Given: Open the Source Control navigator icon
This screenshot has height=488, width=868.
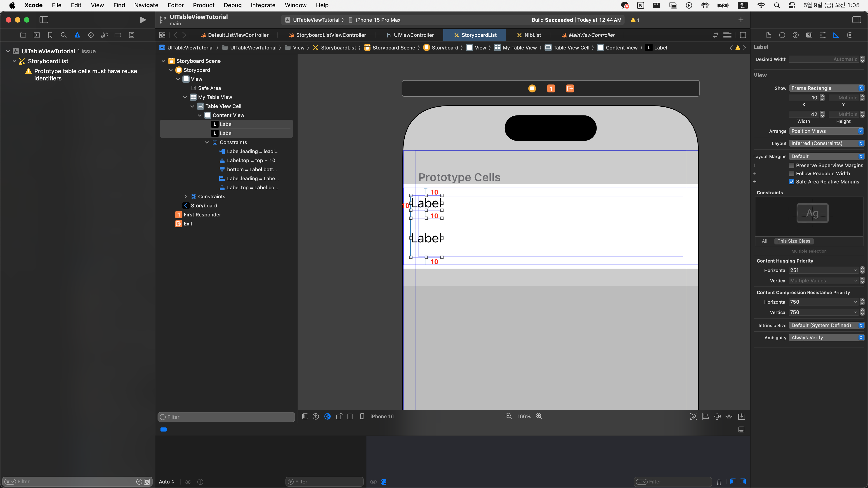Looking at the screenshot, I should 37,35.
